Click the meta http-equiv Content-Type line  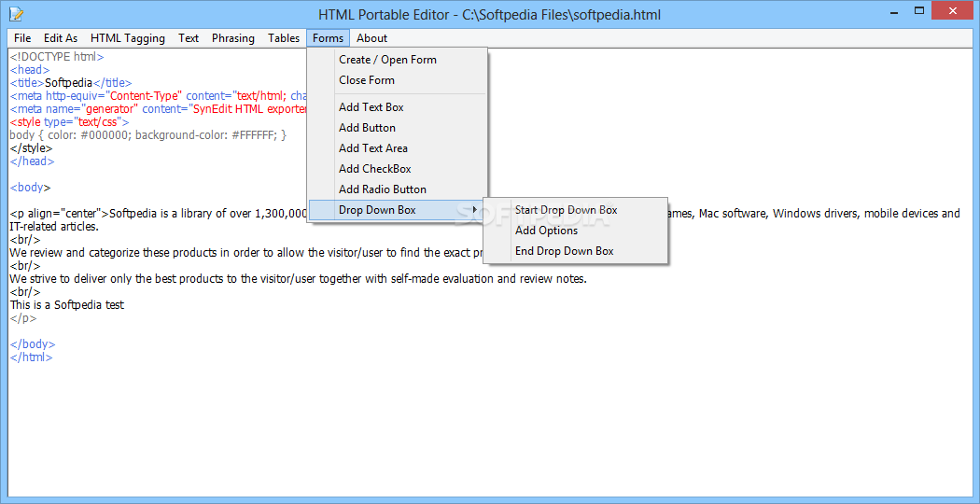pos(158,96)
